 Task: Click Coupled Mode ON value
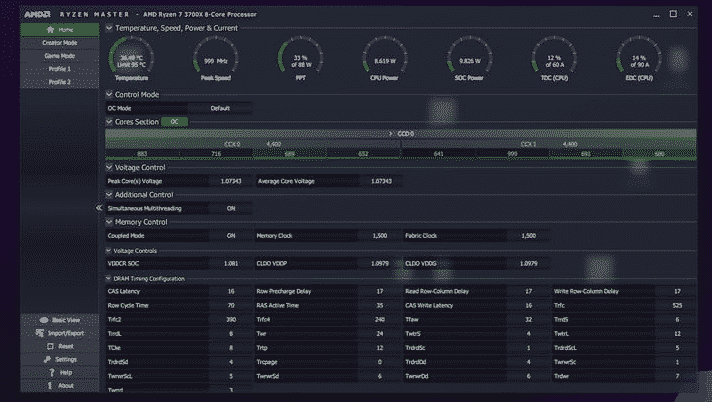click(231, 236)
